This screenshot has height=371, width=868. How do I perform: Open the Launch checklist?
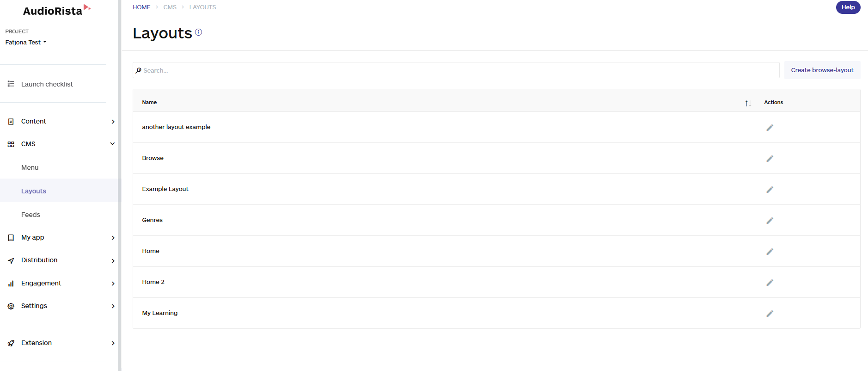pyautogui.click(x=47, y=84)
